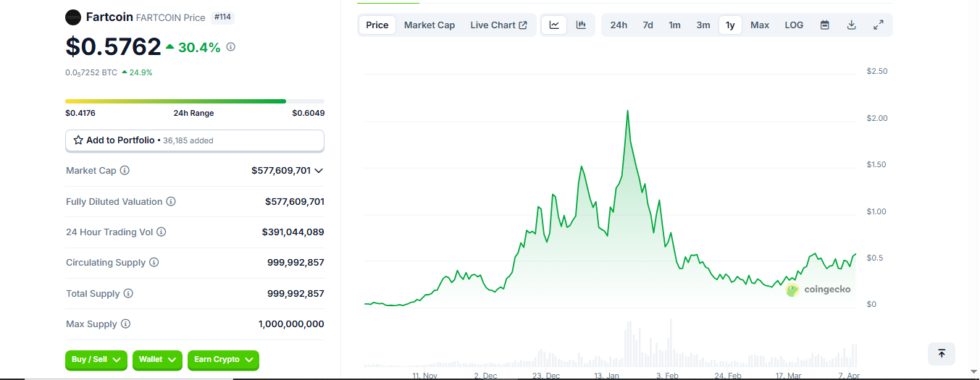Open the Buy / Sell dropdown
980x380 pixels.
pos(96,360)
